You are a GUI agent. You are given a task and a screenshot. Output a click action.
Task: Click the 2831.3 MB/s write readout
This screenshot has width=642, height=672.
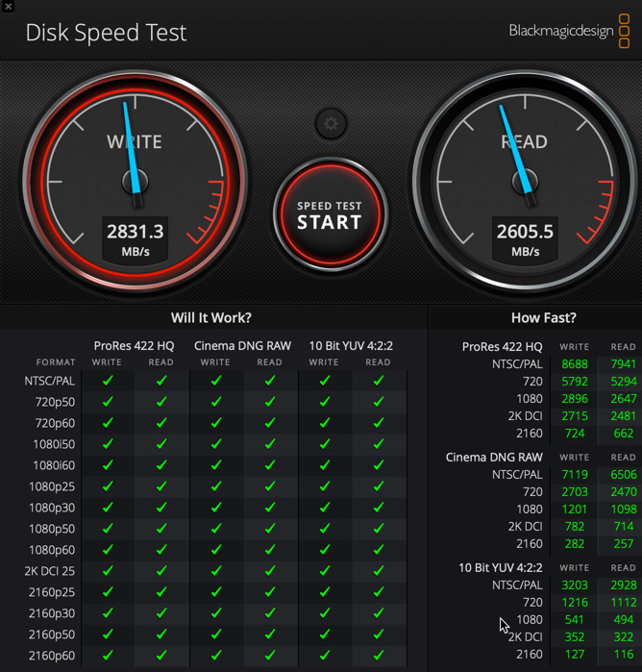tap(135, 239)
